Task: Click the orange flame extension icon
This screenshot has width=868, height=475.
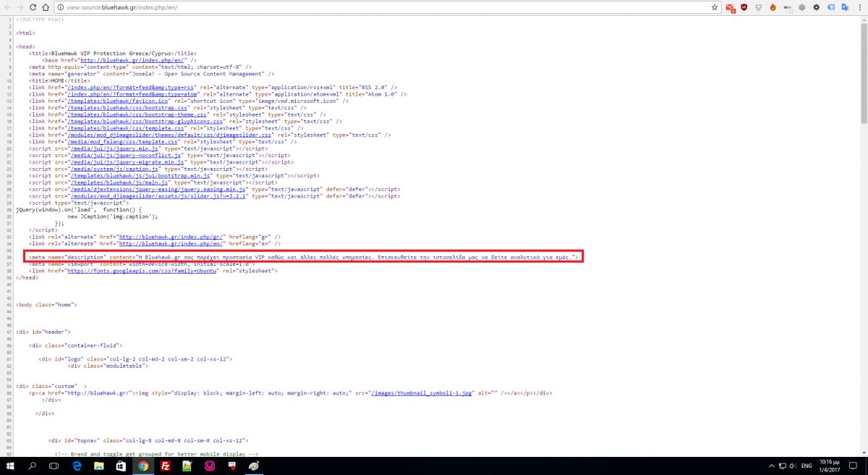Action: point(773,7)
